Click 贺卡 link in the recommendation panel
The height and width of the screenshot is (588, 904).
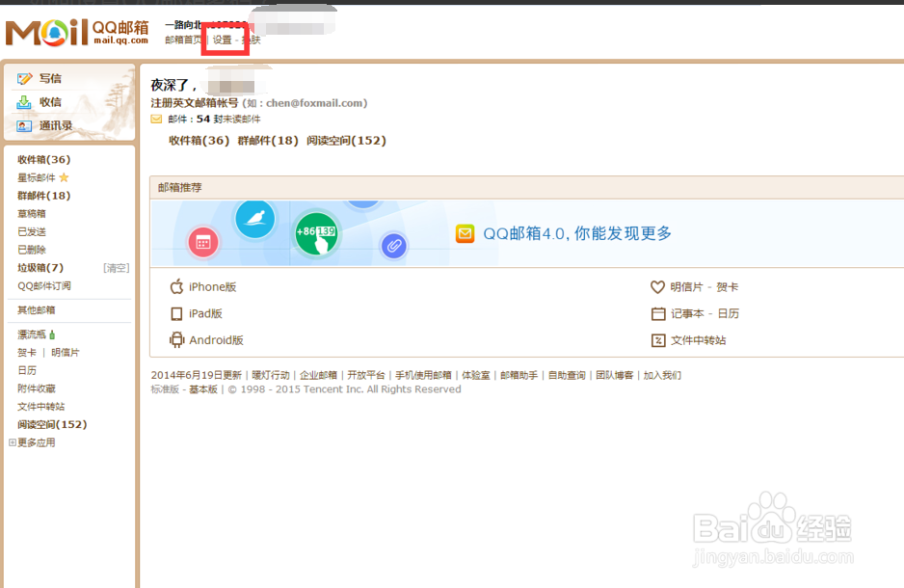coord(727,287)
